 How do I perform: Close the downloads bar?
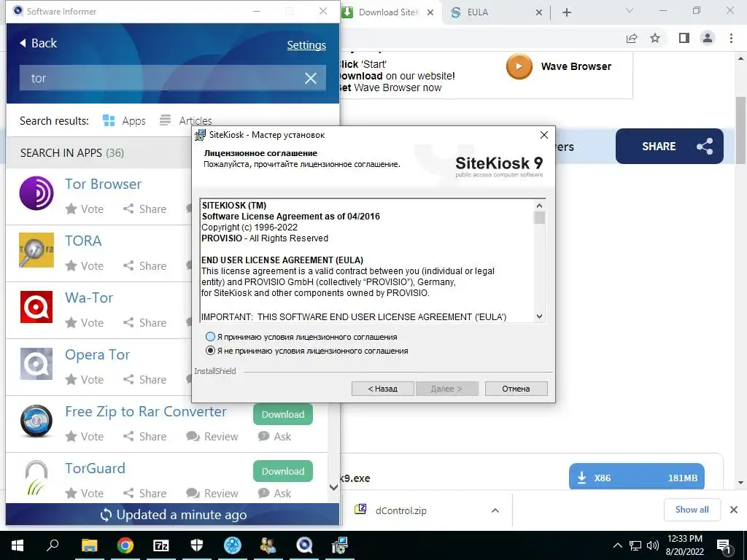[x=734, y=510]
